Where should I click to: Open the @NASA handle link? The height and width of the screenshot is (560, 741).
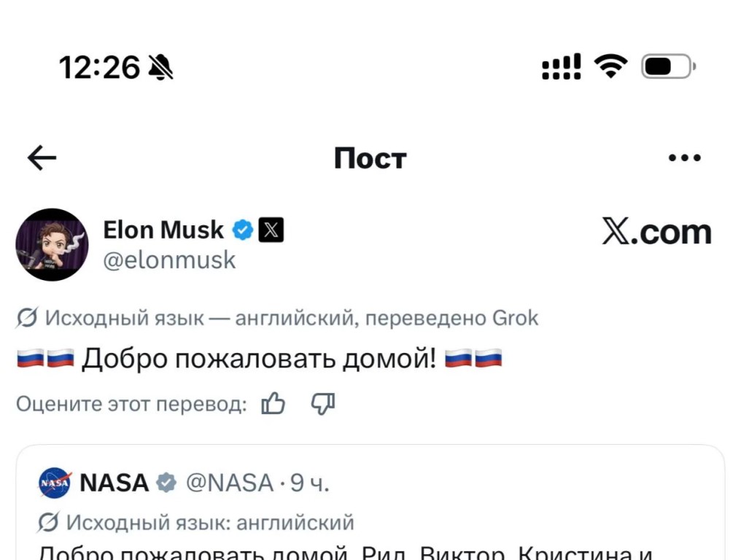[x=230, y=483]
